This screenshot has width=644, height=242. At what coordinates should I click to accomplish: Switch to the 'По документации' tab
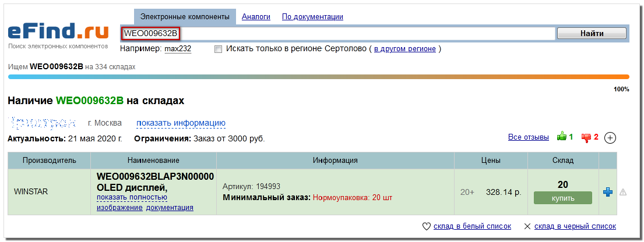click(312, 17)
